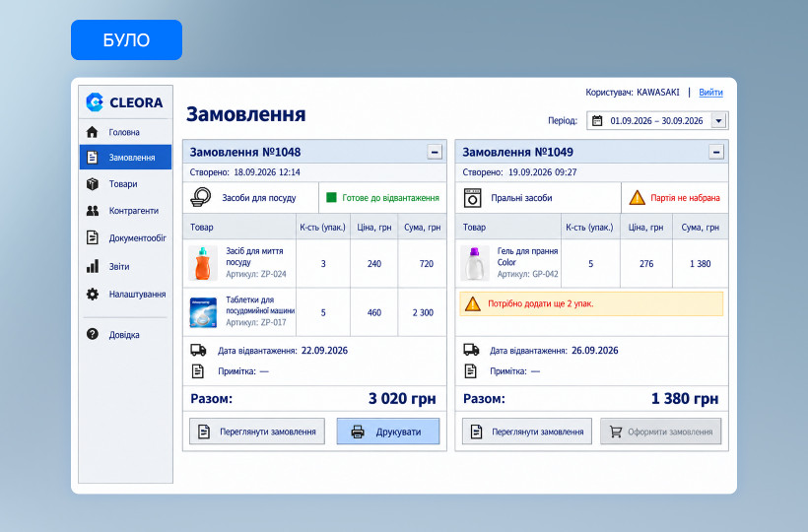Click the truck icon in order №1048
Viewport: 808px width, 532px height.
click(x=198, y=350)
